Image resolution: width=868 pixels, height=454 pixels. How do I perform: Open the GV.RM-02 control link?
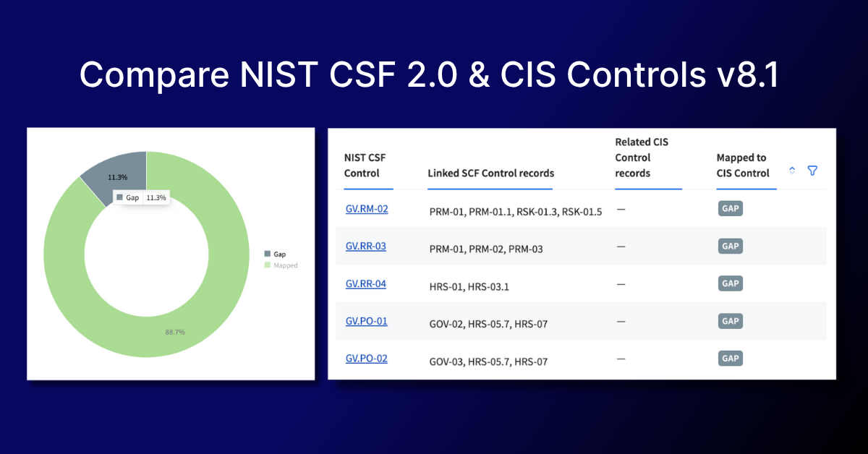(367, 209)
